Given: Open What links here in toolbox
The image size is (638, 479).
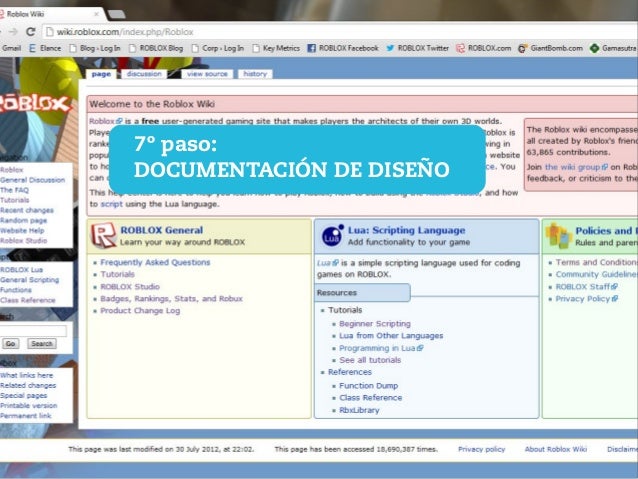Looking at the screenshot, I should (x=26, y=375).
